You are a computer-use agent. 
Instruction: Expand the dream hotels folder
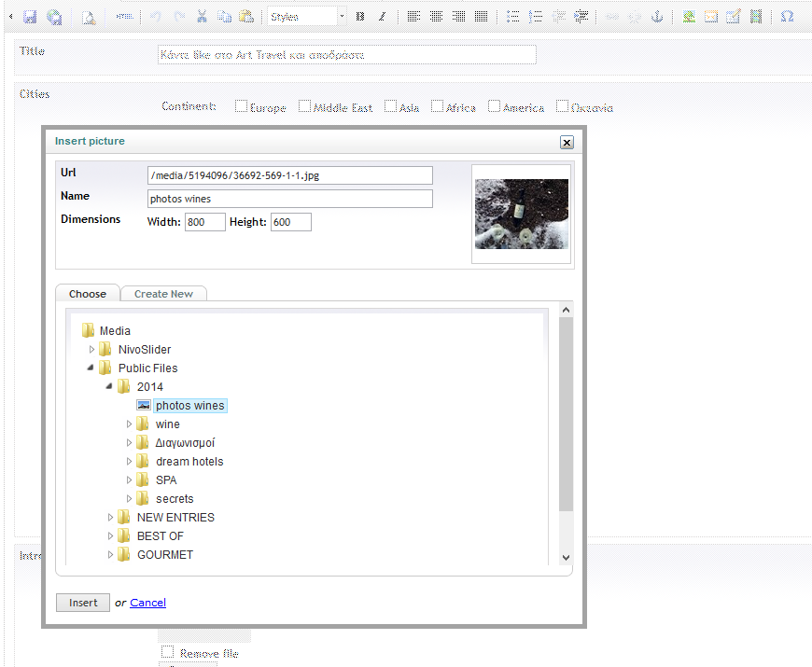(129, 462)
